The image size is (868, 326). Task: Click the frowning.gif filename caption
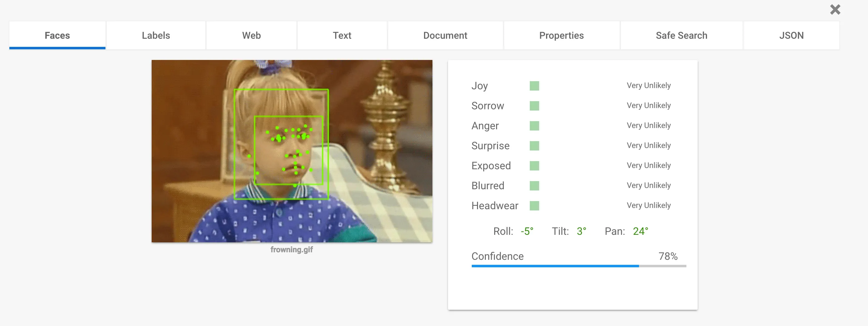(291, 250)
